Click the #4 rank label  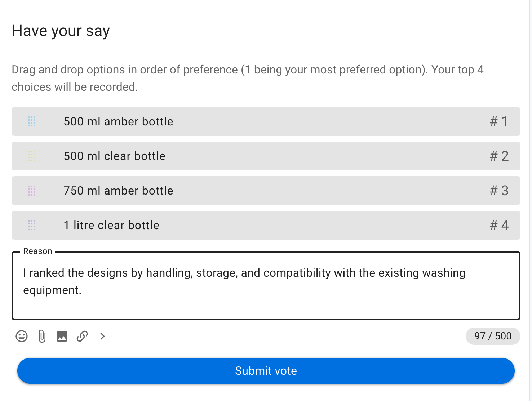click(499, 225)
